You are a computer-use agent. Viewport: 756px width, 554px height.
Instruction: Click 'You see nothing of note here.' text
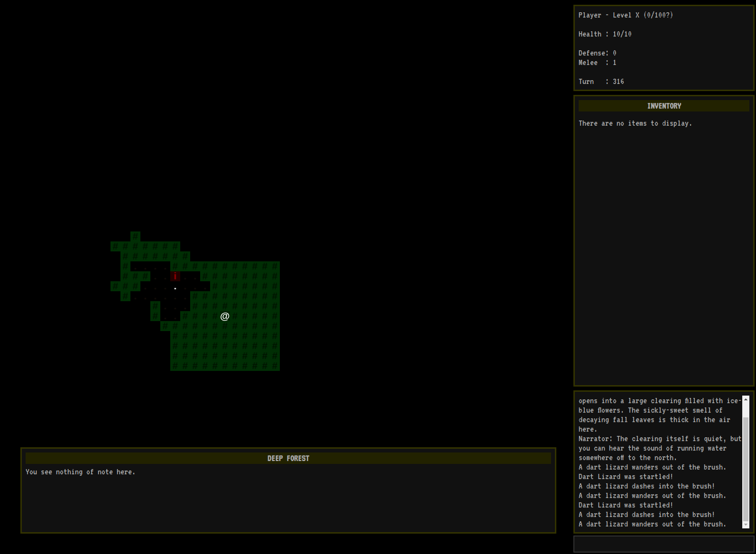point(80,472)
